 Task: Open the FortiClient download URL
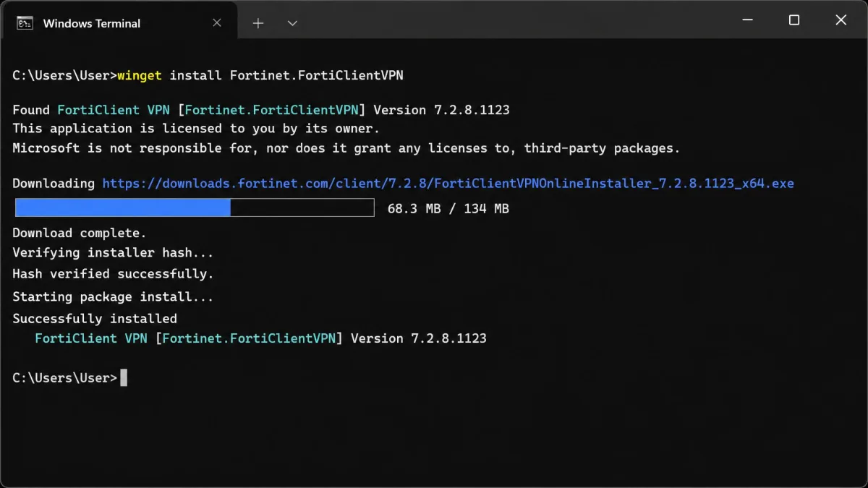[x=448, y=184]
